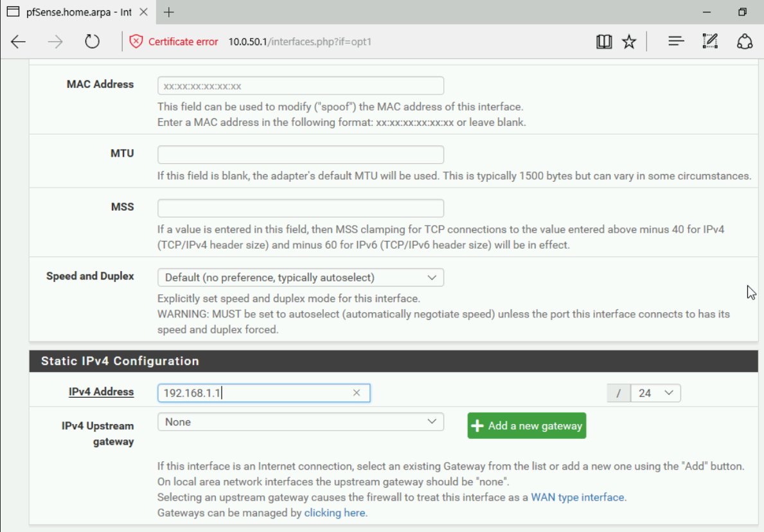Open a new browser tab
The image size is (764, 532).
point(169,12)
